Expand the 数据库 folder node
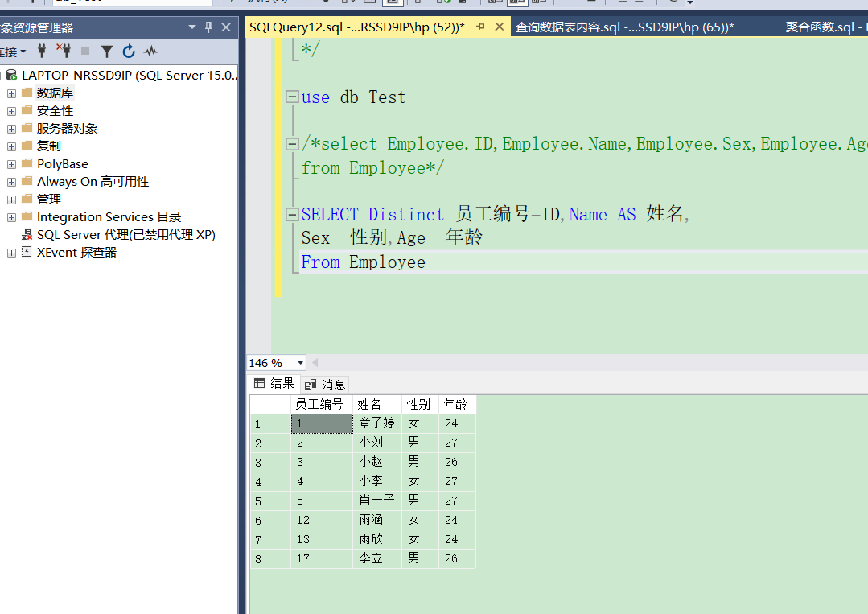The width and height of the screenshot is (868, 614). (x=11, y=93)
